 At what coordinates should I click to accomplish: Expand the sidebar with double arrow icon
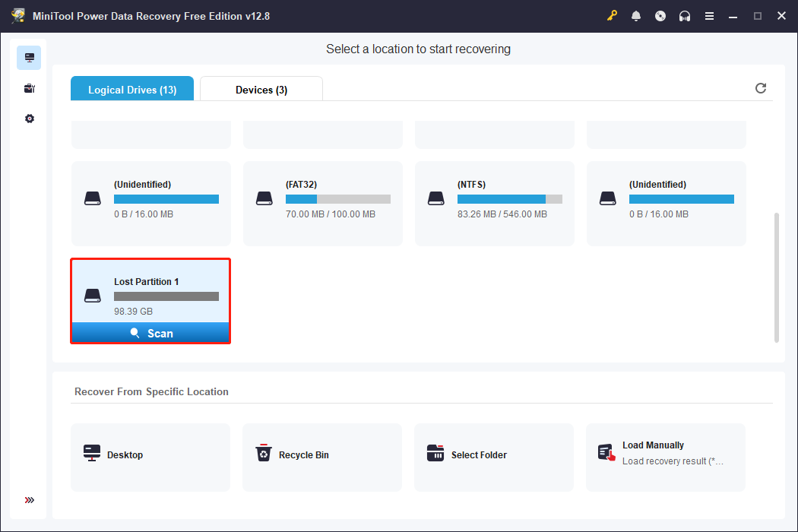click(x=30, y=500)
